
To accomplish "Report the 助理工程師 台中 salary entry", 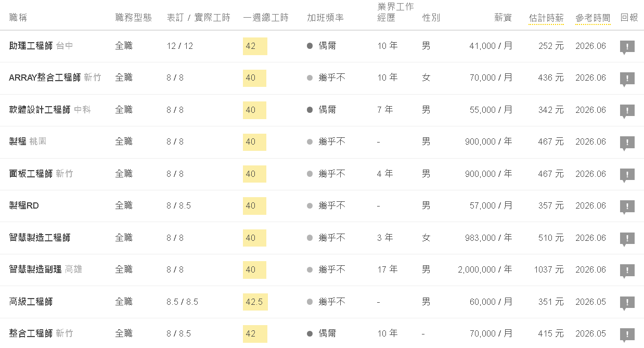I will 627,47.
